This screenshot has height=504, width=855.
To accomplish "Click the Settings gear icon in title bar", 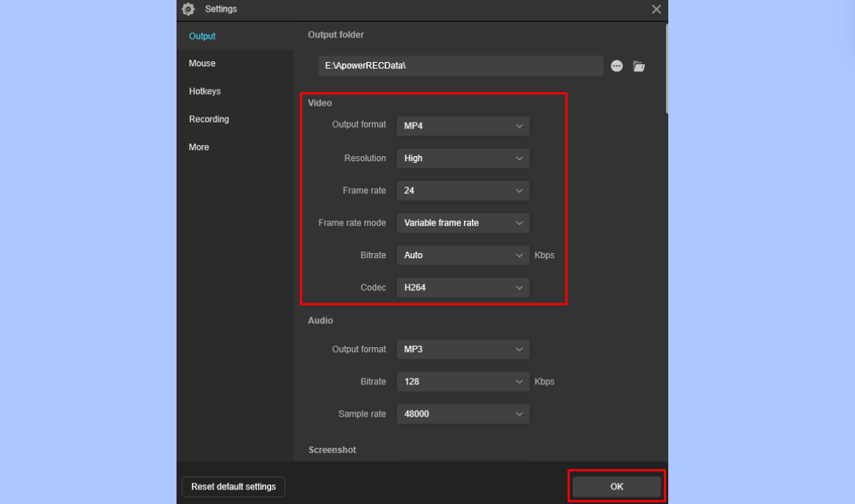I will click(189, 9).
